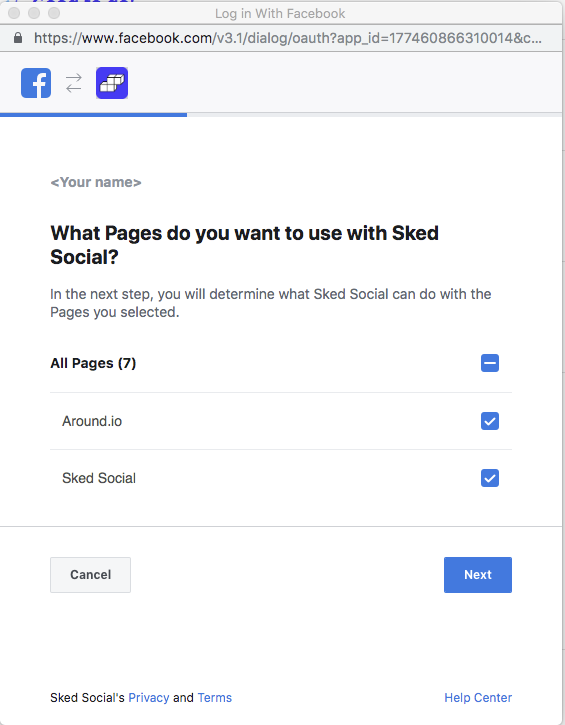Viewport: 565px width, 725px height.
Task: Uncheck the Sked Social page checkbox
Action: 490,478
